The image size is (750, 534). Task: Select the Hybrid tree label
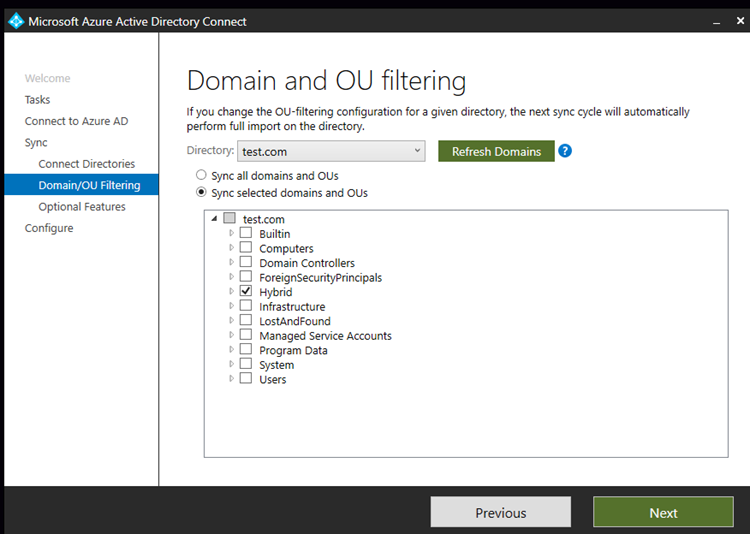[276, 292]
